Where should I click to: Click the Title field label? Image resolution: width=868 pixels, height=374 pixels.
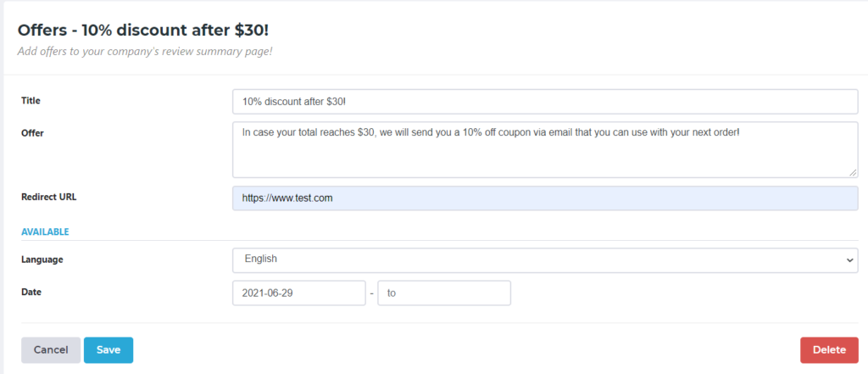[x=31, y=101]
